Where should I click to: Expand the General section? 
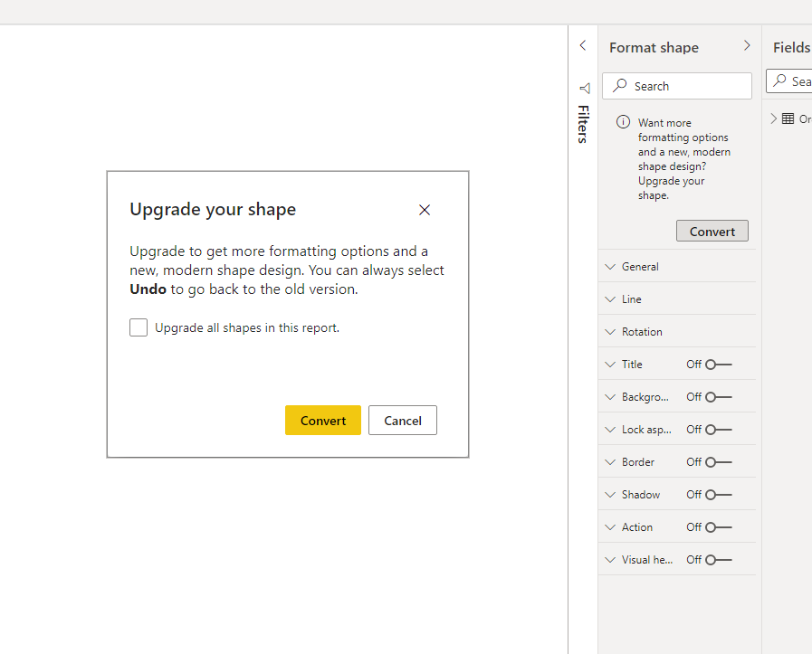click(640, 267)
